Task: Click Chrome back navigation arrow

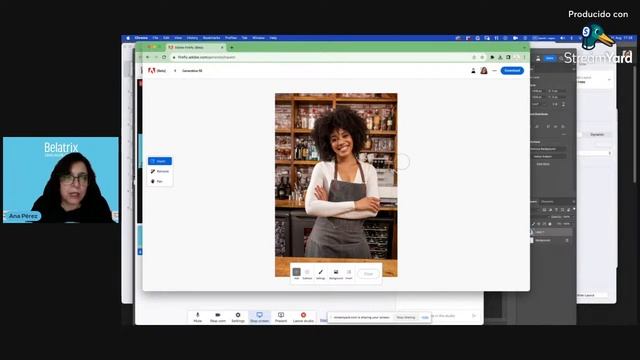Action: (x=148, y=57)
